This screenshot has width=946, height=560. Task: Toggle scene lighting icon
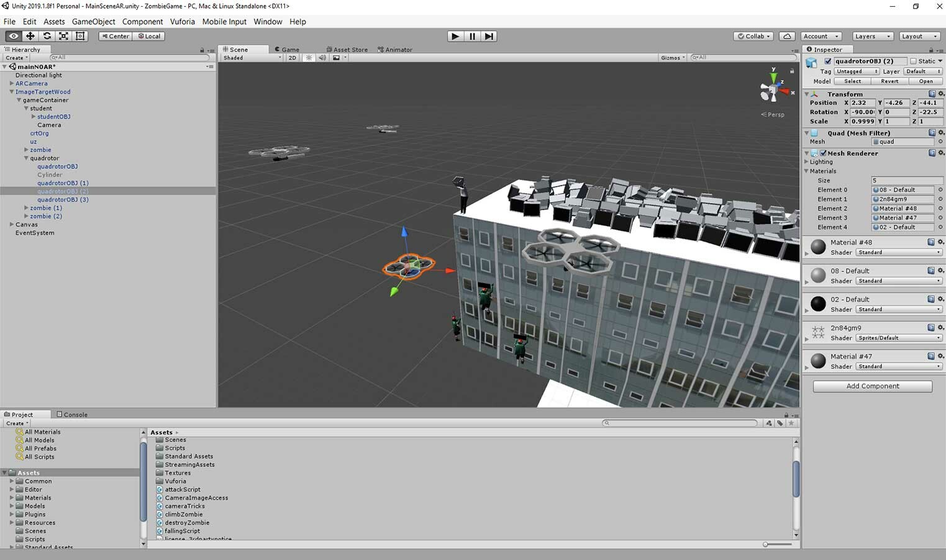309,58
